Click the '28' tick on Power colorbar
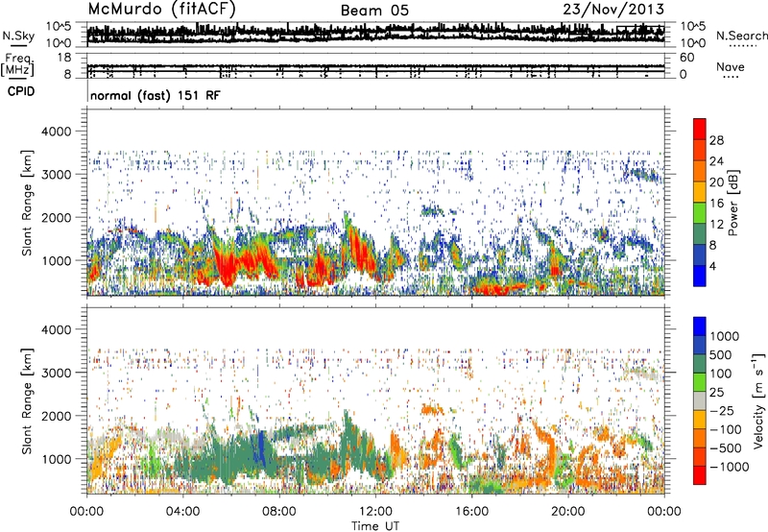The width and height of the screenshot is (768, 532). pos(716,140)
